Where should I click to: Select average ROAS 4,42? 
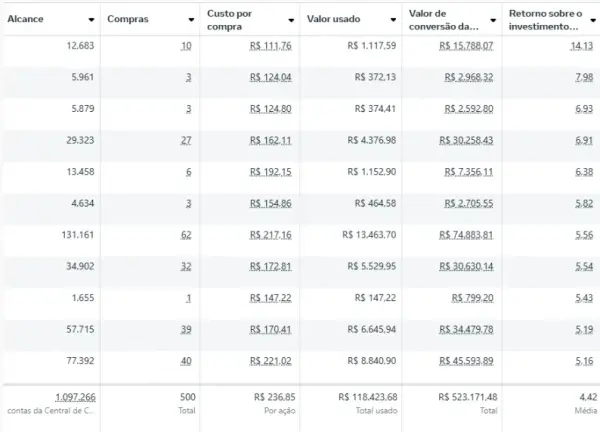(588, 397)
